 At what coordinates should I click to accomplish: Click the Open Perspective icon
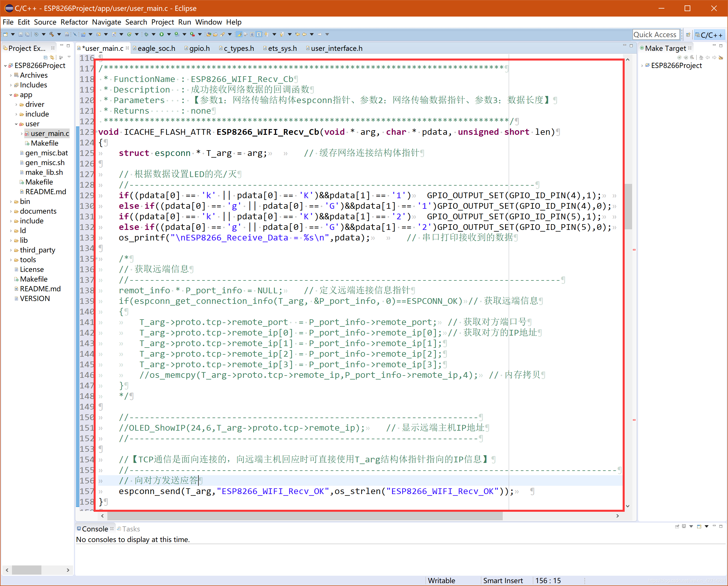pos(688,35)
